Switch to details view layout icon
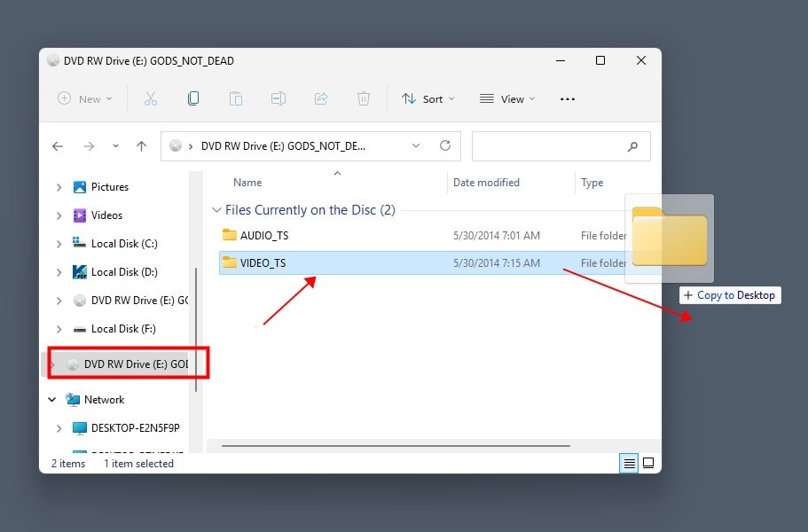The image size is (808, 532). click(x=629, y=463)
